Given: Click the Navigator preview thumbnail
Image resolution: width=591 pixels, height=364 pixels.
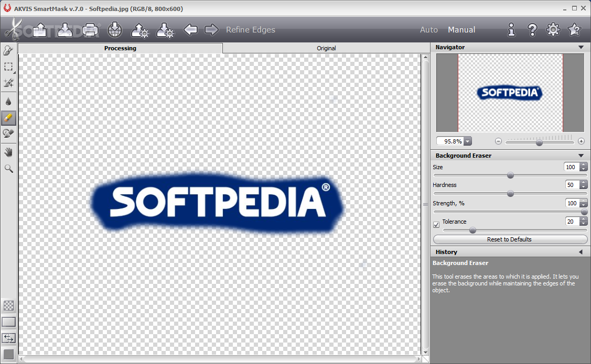Looking at the screenshot, I should click(x=510, y=93).
